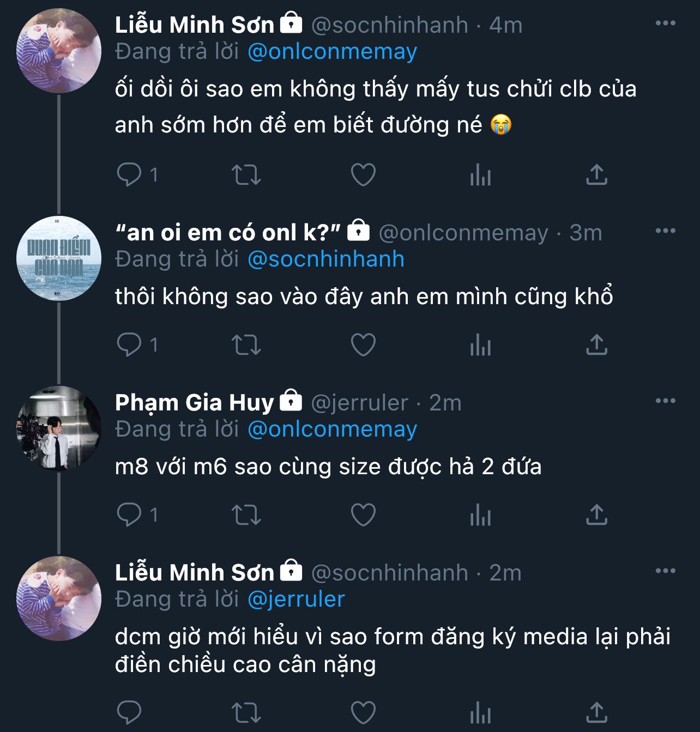Open the @socnhinhanh mention link
This screenshot has height=732, width=700.
(325, 259)
